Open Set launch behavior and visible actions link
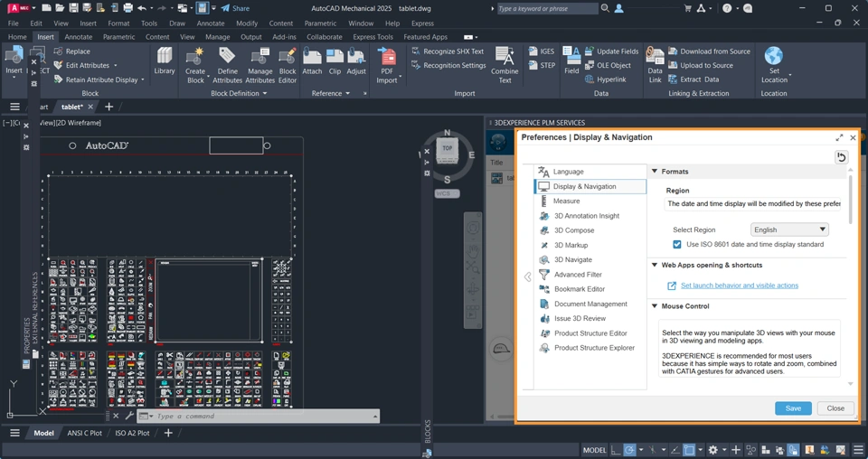 point(740,286)
